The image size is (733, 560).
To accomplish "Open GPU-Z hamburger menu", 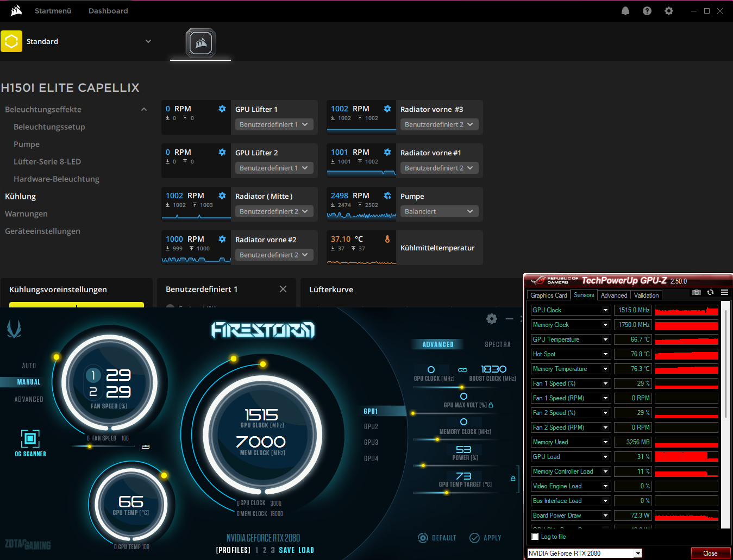I will coord(724,292).
